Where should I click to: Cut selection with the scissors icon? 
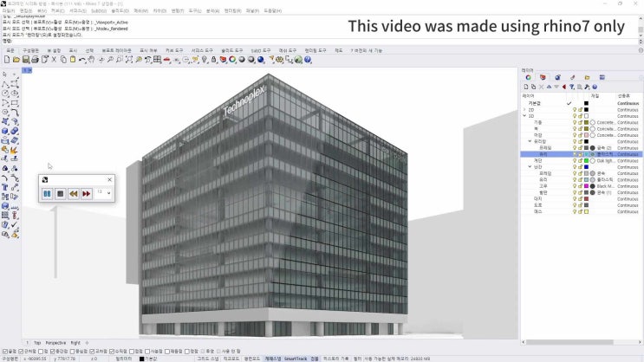(x=54, y=60)
